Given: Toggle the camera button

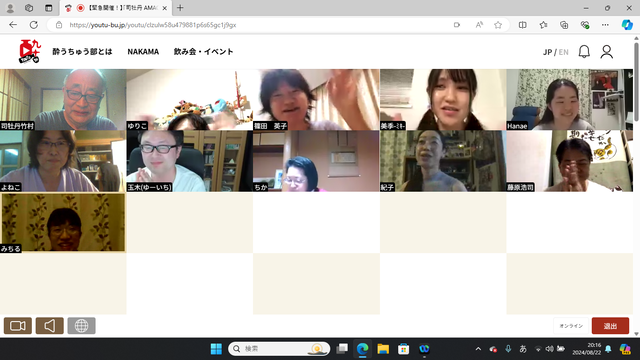Looking at the screenshot, I should pos(18,326).
